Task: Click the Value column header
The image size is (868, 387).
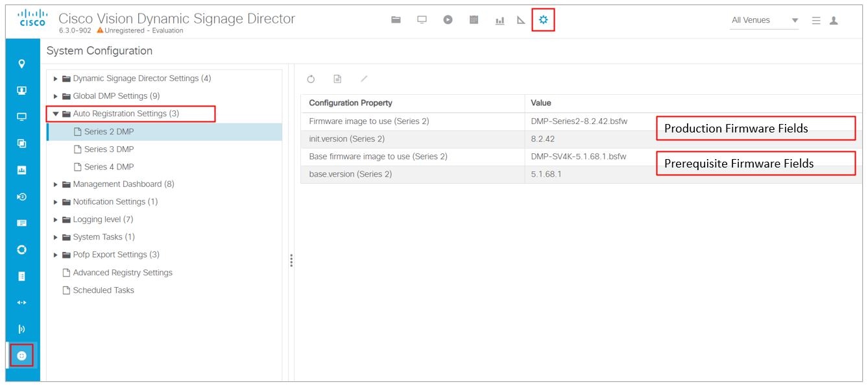Action: pyautogui.click(x=693, y=103)
